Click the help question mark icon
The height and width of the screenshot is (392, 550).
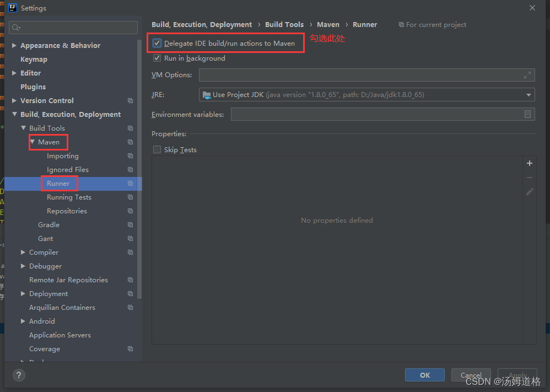[x=19, y=375]
